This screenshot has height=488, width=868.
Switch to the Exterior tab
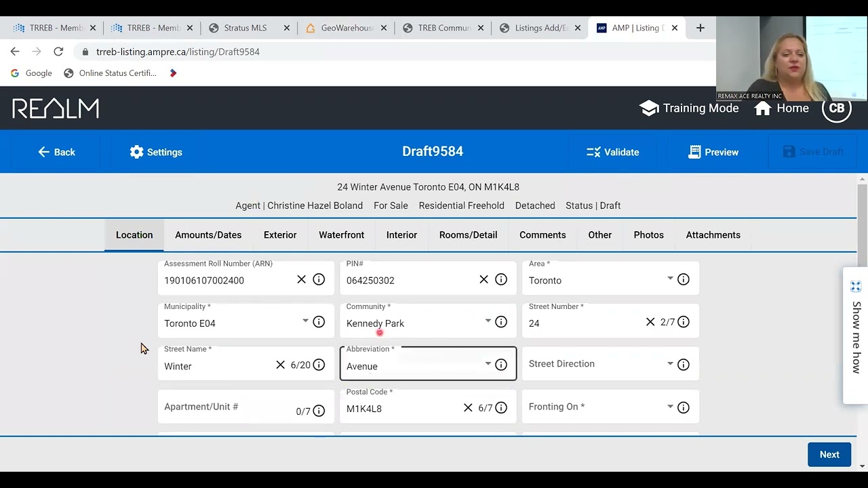point(280,235)
